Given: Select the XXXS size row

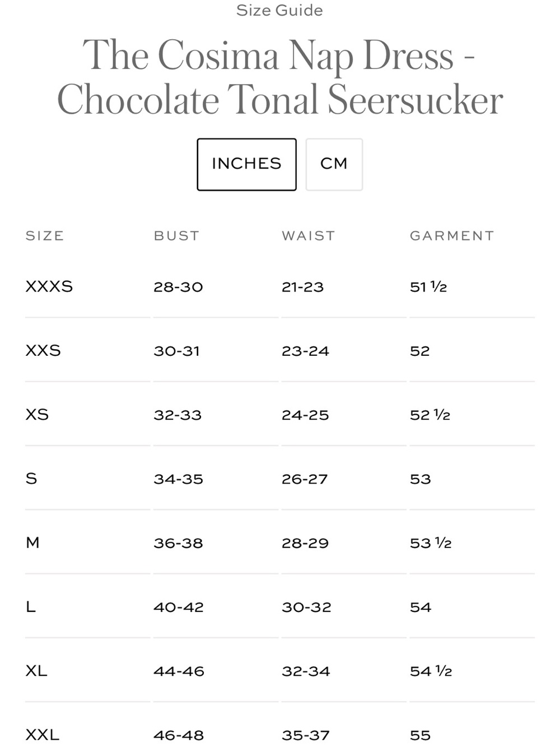Looking at the screenshot, I should click(280, 286).
